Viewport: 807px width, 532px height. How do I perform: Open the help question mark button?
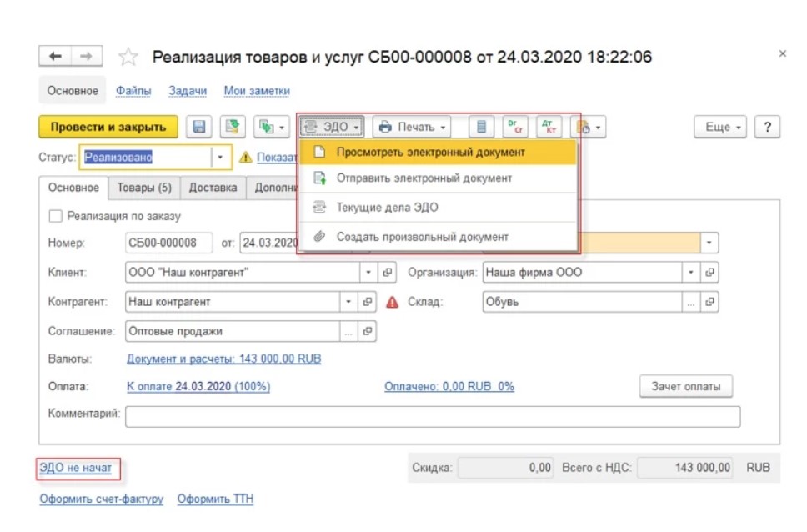tap(766, 127)
